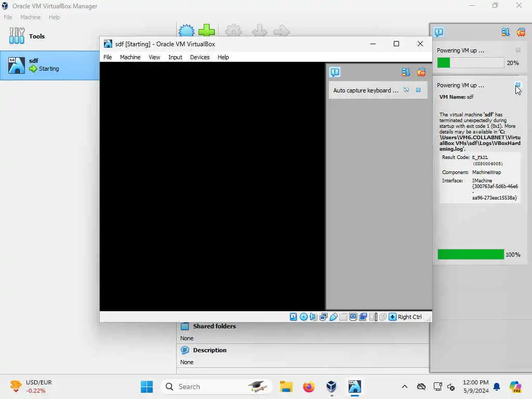
Task: Click the Manager sort notifications icon
Action: pos(506,32)
